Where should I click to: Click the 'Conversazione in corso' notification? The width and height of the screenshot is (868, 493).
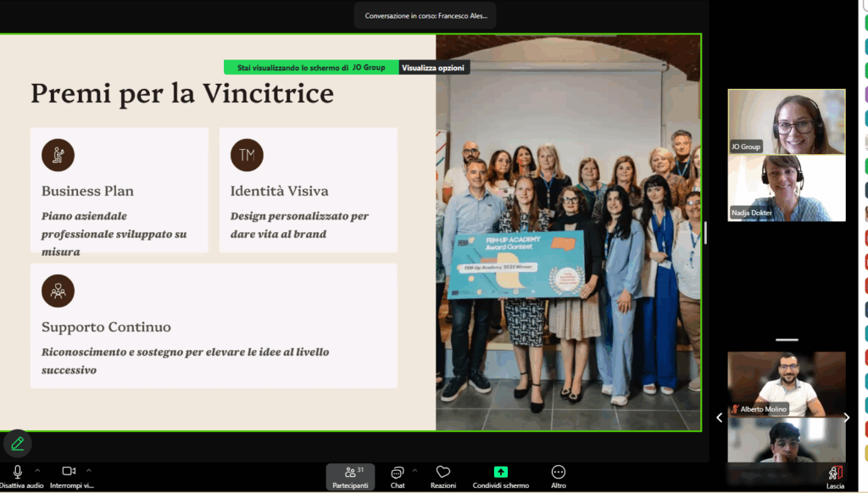425,15
